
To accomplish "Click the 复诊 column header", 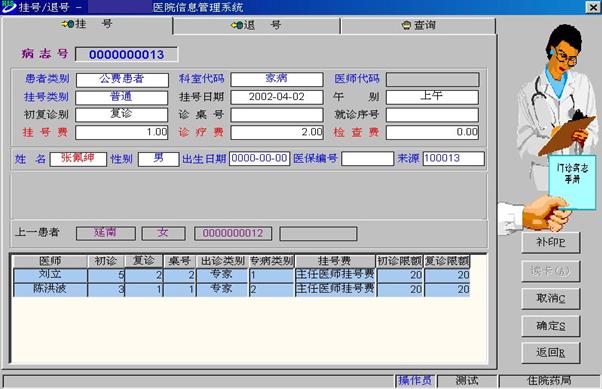I will tap(144, 261).
